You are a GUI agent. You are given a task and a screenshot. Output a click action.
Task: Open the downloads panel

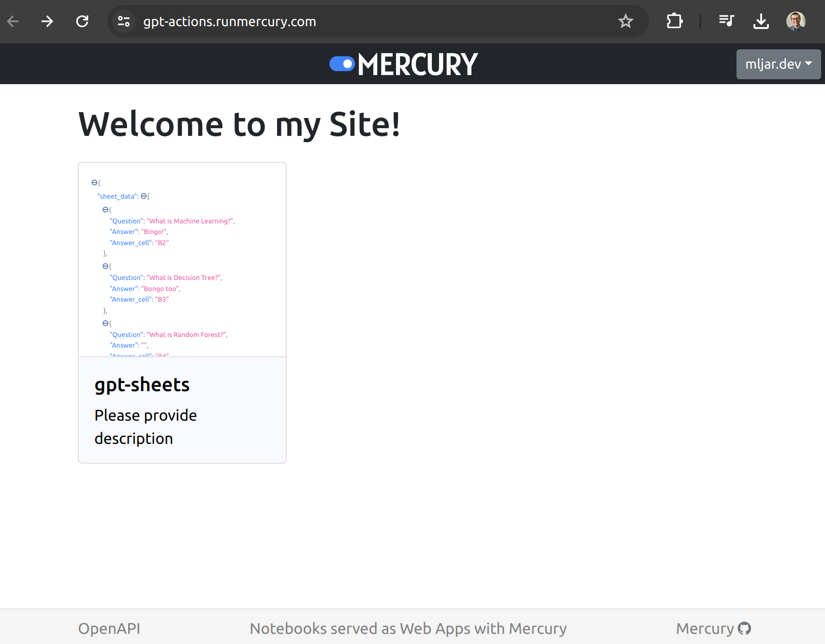[761, 21]
